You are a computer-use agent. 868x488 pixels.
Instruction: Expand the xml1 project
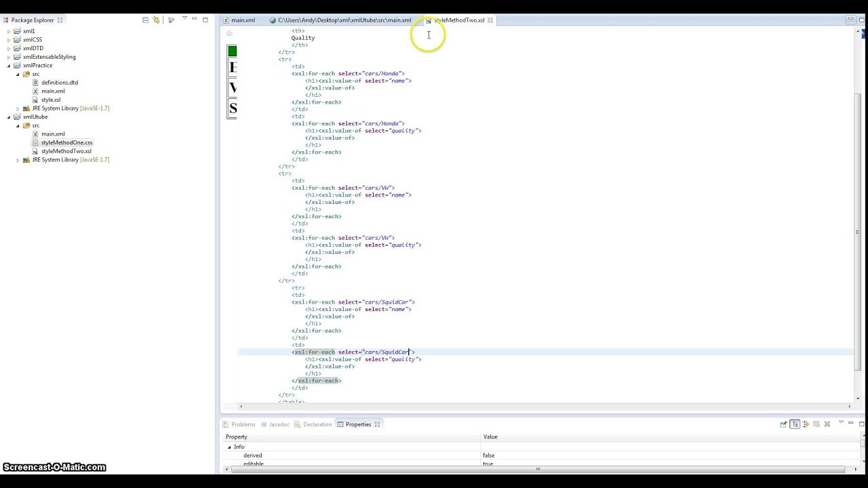[x=9, y=31]
